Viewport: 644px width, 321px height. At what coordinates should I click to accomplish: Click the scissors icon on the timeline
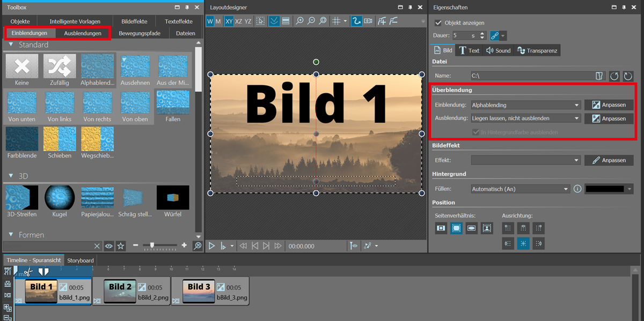pos(28,272)
